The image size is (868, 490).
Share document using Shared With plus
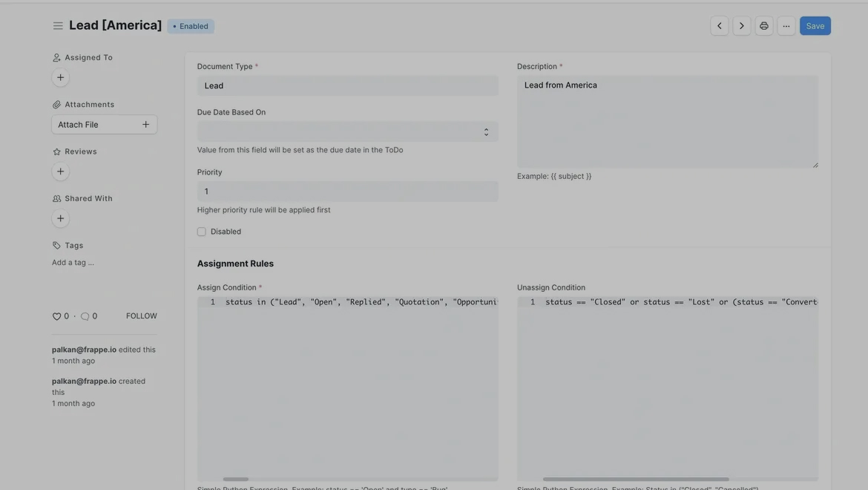pos(61,218)
